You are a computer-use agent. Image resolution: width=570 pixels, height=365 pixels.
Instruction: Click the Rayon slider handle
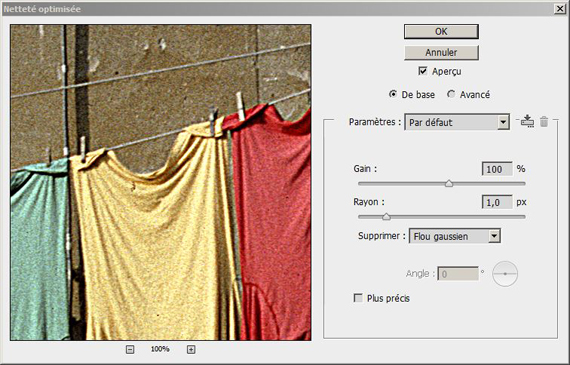point(386,217)
